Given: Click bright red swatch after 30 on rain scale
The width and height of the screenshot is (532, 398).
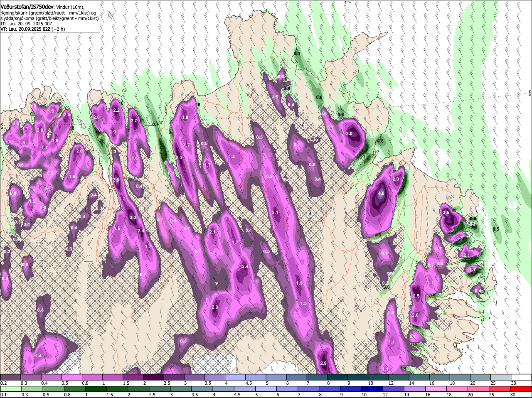Looking at the screenshot, I should (521, 388).
